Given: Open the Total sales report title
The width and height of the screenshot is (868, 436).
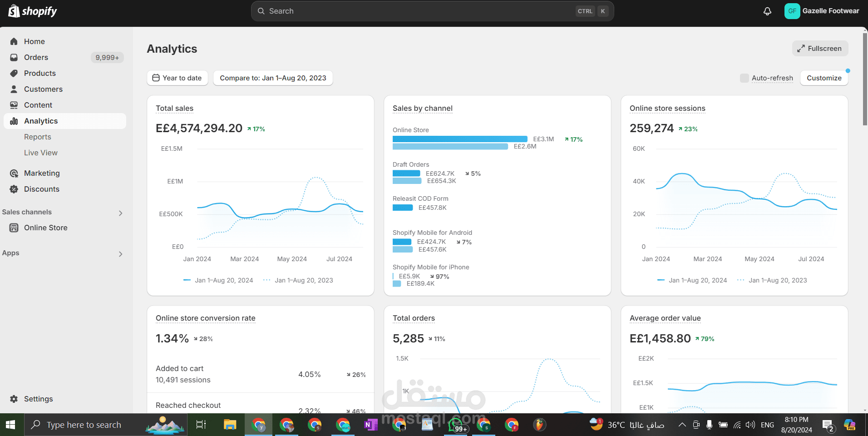Looking at the screenshot, I should pyautogui.click(x=174, y=108).
